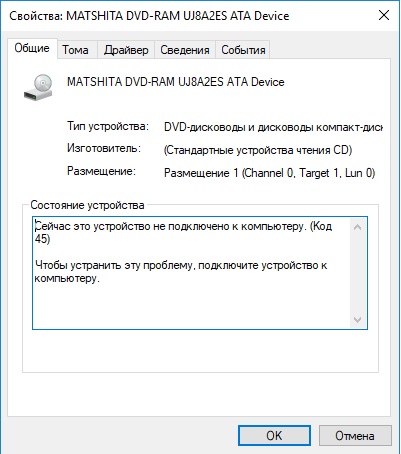This screenshot has width=401, height=454.
Task: Click the Отмена button
Action: (x=355, y=435)
